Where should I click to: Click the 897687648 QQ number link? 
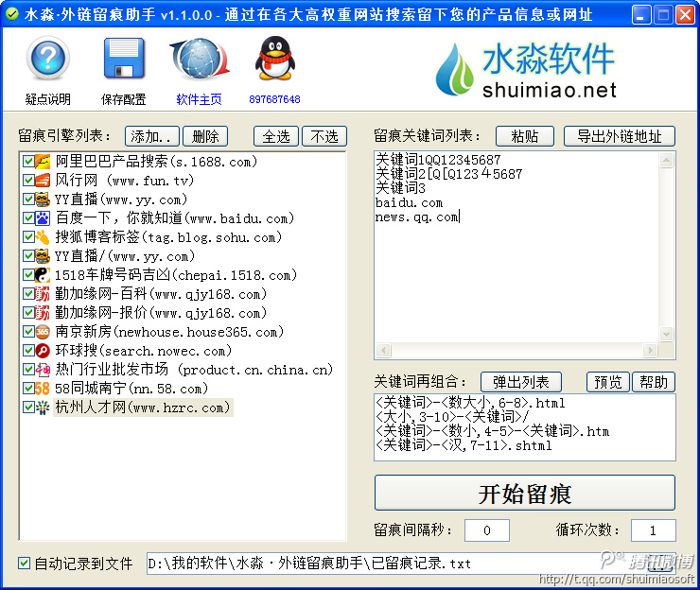point(274,99)
